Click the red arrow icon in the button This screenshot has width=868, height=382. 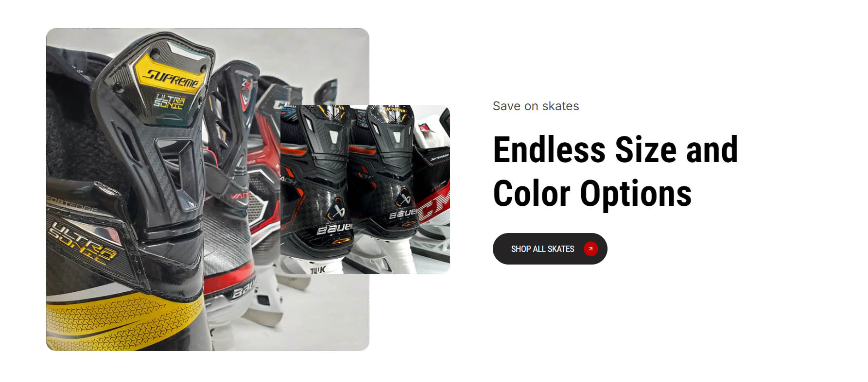coord(590,249)
